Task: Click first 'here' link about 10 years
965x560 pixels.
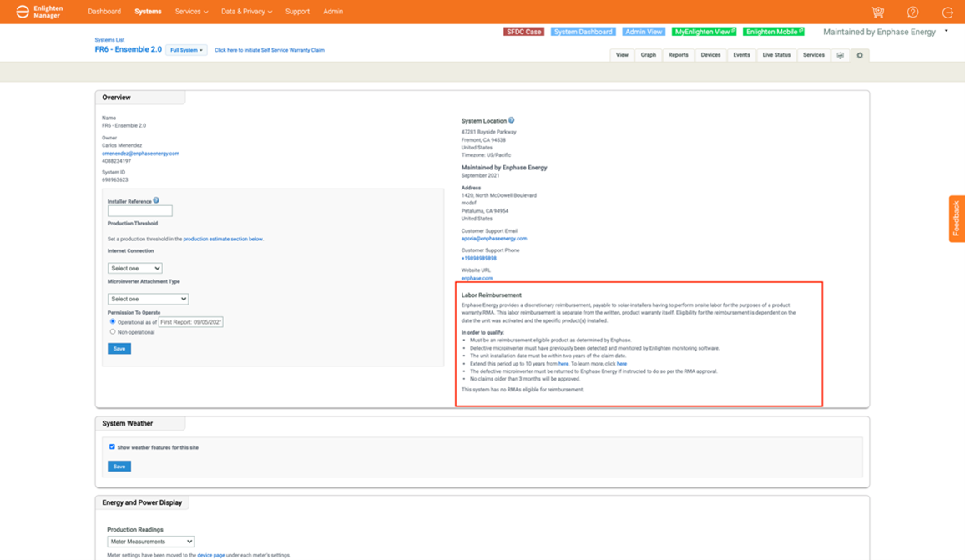Action: pyautogui.click(x=563, y=364)
